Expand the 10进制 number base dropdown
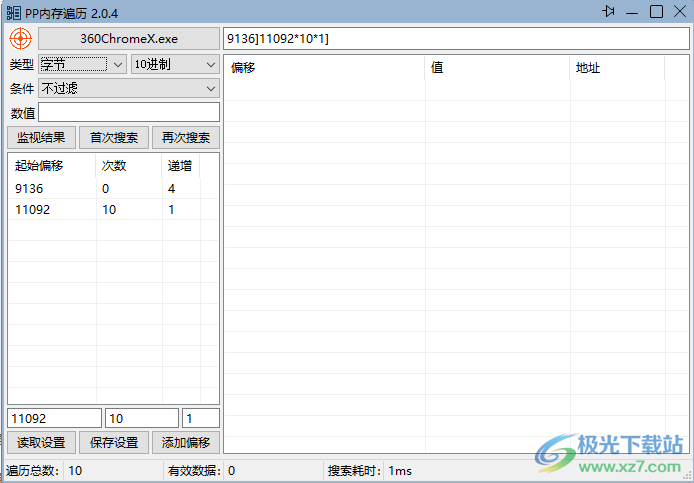Image resolution: width=694 pixels, height=483 pixels. click(175, 64)
